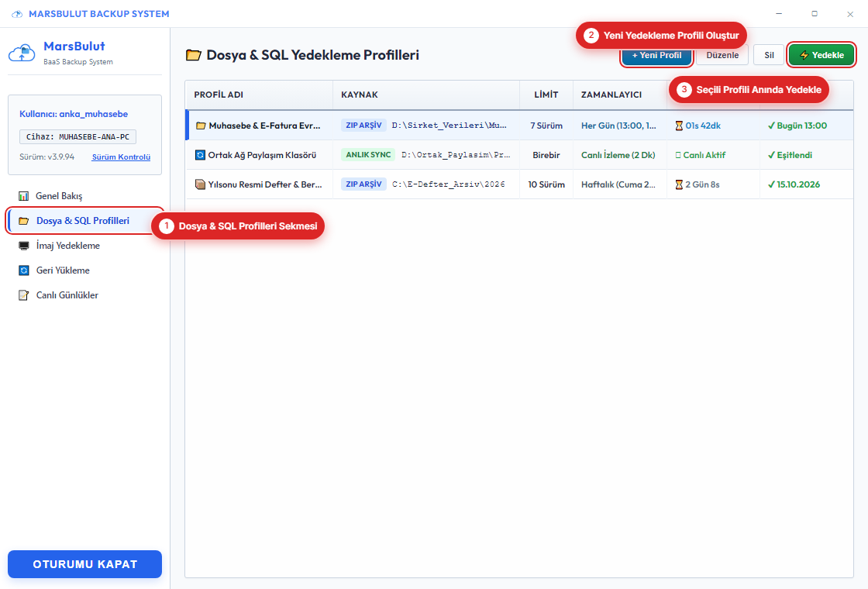The width and height of the screenshot is (868, 589).
Task: Click folder icon of Muhasebe & E-Fatura profile
Action: coord(201,126)
